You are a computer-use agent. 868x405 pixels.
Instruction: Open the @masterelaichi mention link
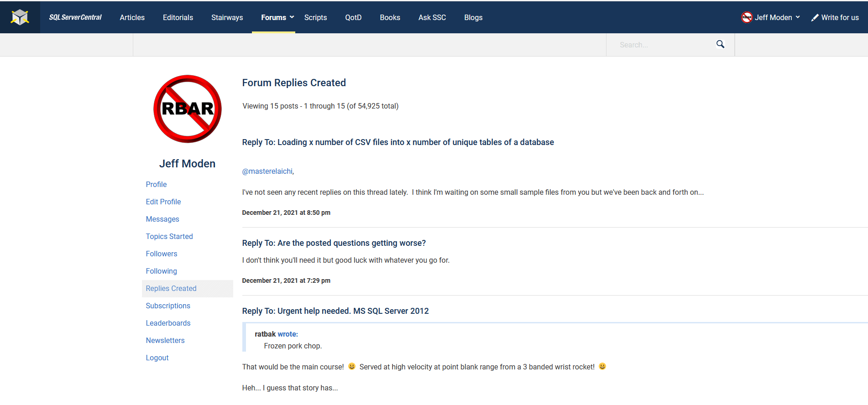267,171
